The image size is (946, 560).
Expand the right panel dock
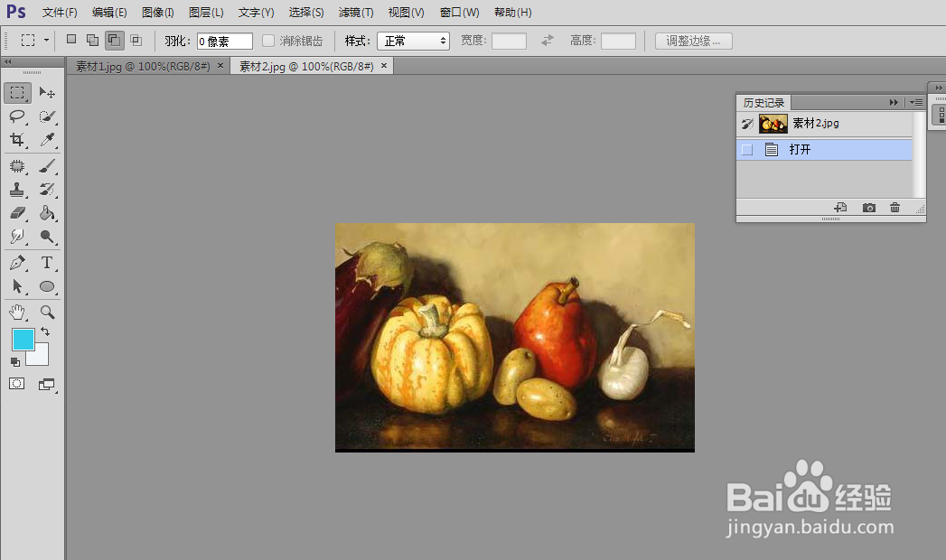[938, 88]
